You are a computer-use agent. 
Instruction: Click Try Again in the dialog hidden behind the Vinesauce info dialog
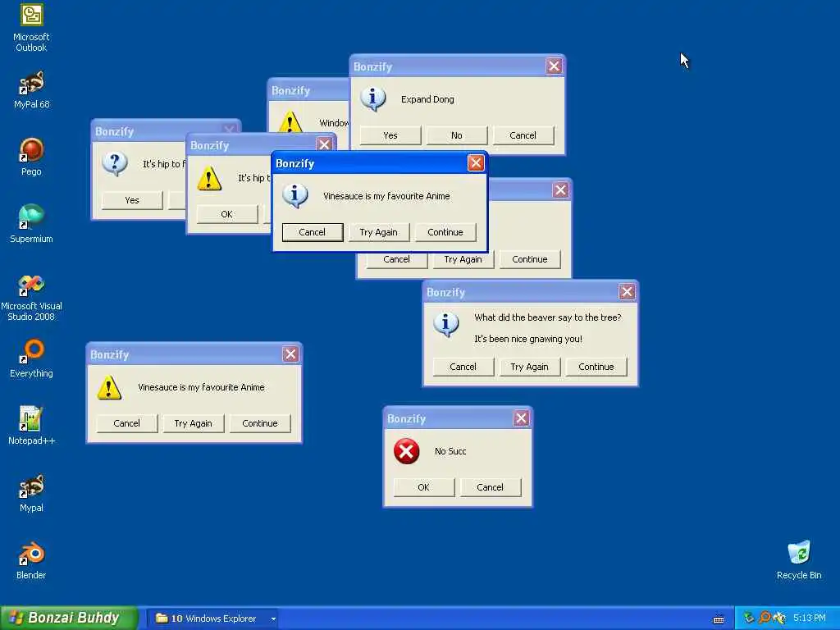tap(463, 259)
